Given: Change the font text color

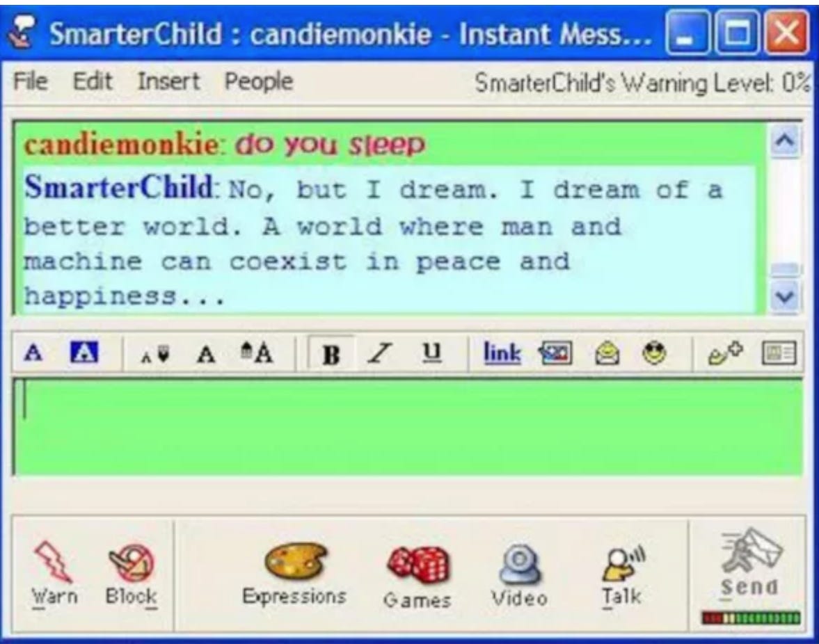Looking at the screenshot, I should tap(33, 353).
